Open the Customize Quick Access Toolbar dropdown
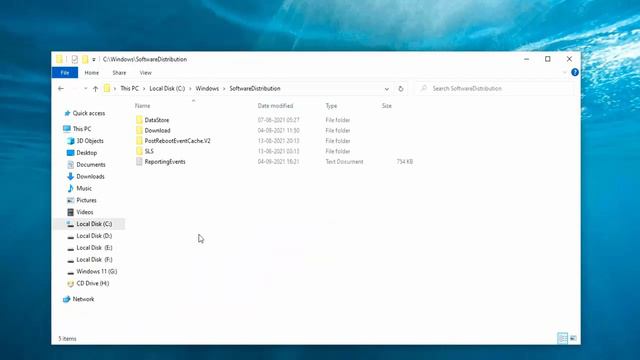The width and height of the screenshot is (640, 360). click(94, 60)
